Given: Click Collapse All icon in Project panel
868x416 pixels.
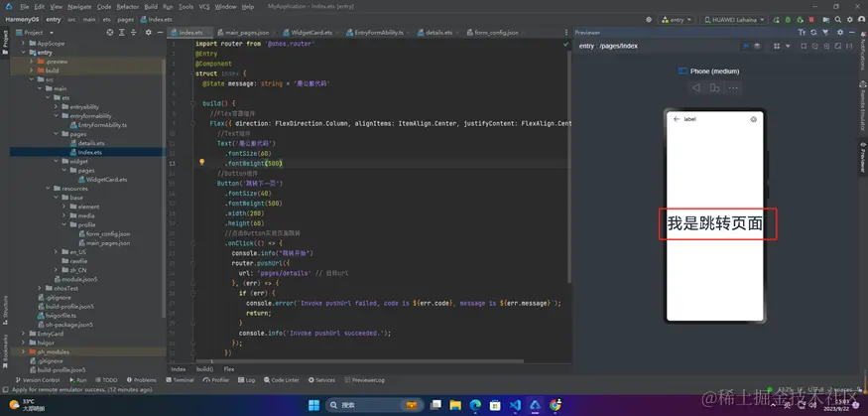Looking at the screenshot, I should [x=134, y=33].
